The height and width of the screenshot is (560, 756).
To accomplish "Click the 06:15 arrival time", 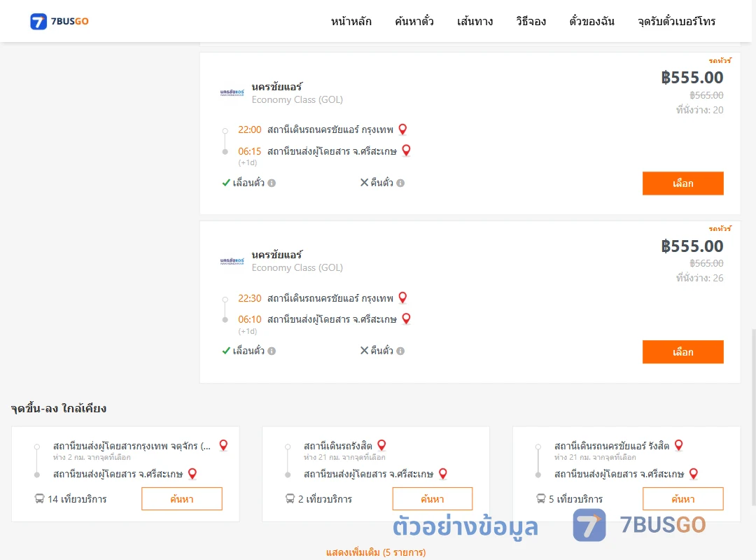I will [250, 151].
